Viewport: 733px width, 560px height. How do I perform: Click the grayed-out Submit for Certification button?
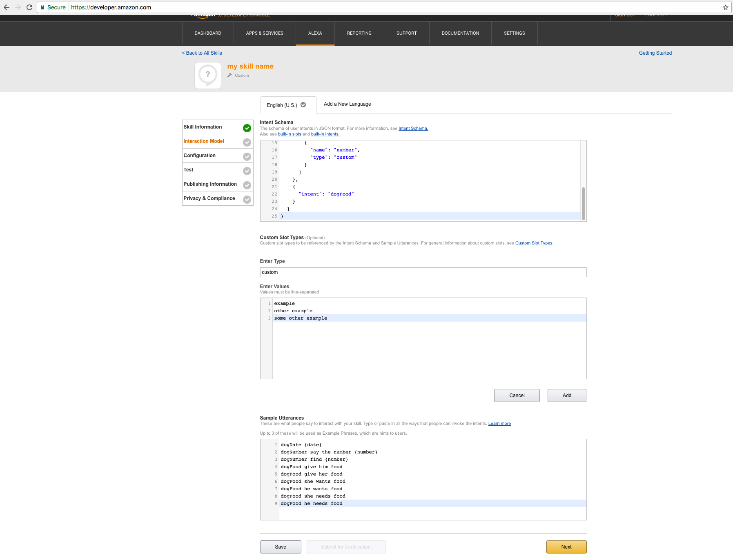[x=346, y=547]
